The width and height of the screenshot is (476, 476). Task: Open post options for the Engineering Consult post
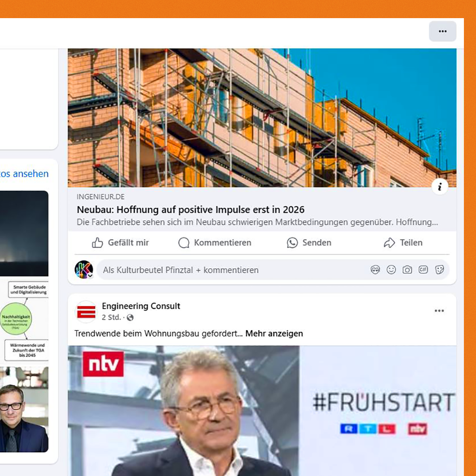tap(439, 311)
